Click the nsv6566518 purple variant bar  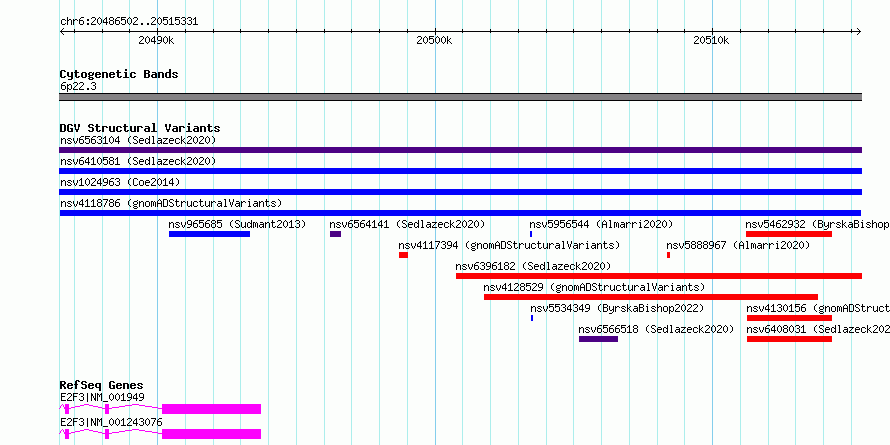pos(598,339)
